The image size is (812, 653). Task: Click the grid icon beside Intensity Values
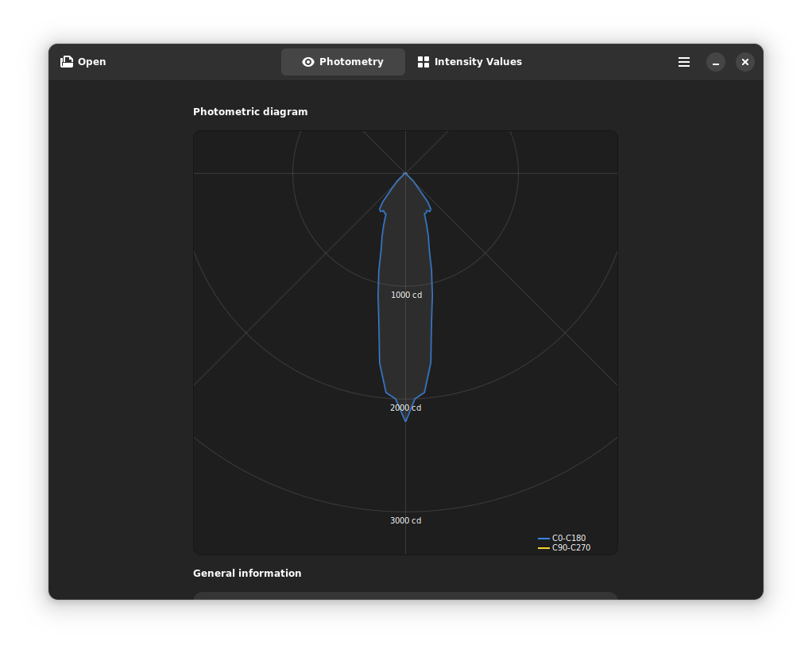(424, 61)
